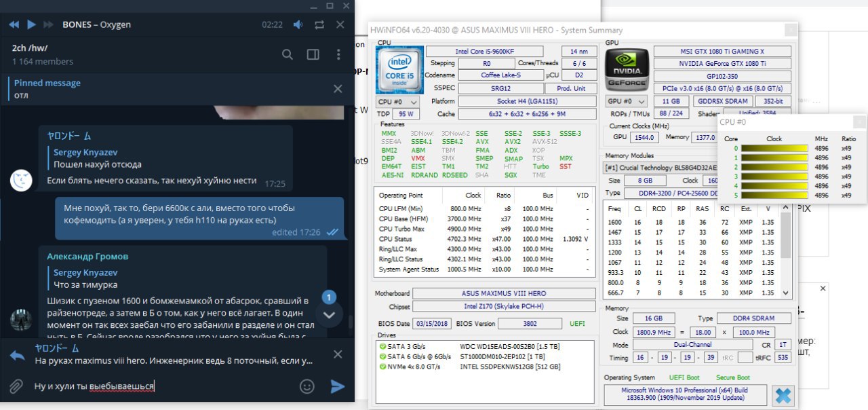868x410 pixels.
Task: Toggle the chat info side panel
Action: tap(313, 54)
